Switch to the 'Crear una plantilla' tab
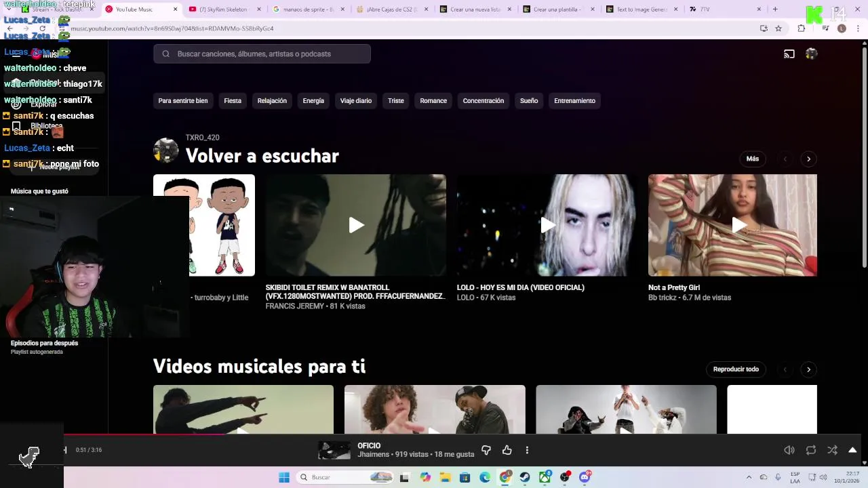 (x=558, y=9)
